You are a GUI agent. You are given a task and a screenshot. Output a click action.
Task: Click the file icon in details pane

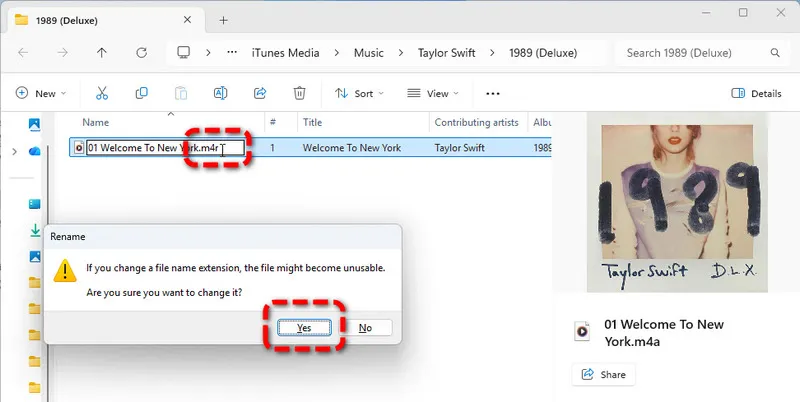582,332
